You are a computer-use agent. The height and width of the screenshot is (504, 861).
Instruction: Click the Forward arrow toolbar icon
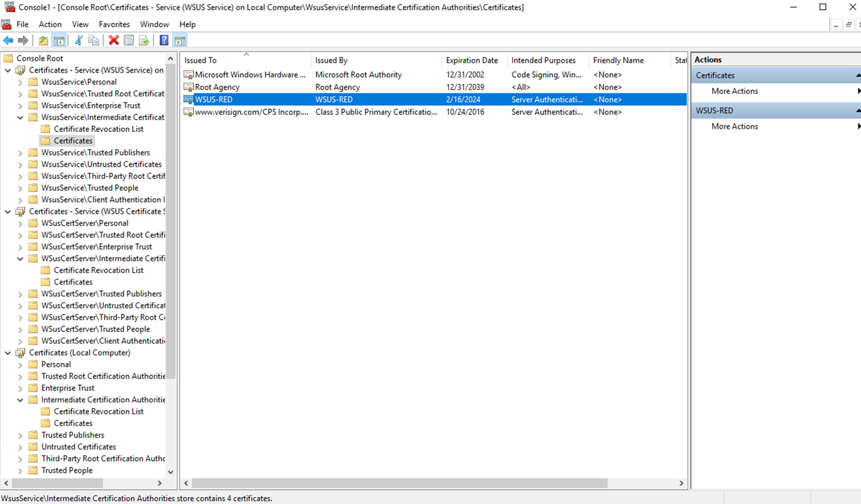click(x=23, y=40)
